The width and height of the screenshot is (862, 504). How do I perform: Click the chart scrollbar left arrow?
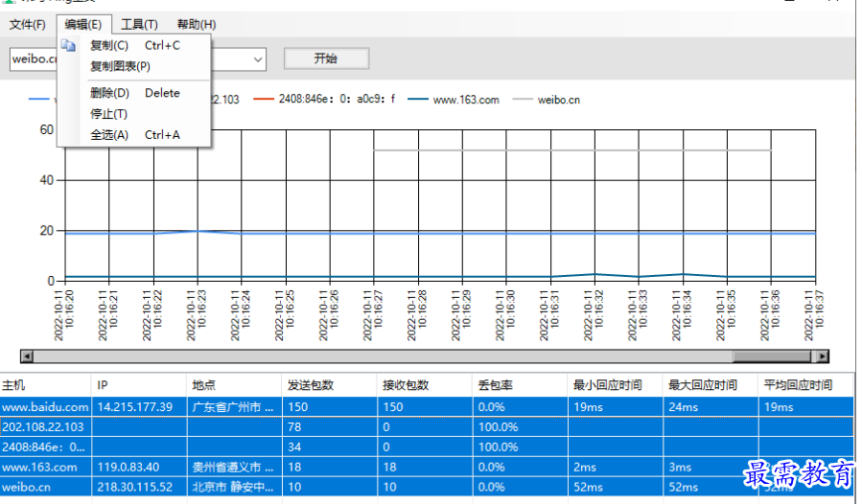pyautogui.click(x=27, y=356)
